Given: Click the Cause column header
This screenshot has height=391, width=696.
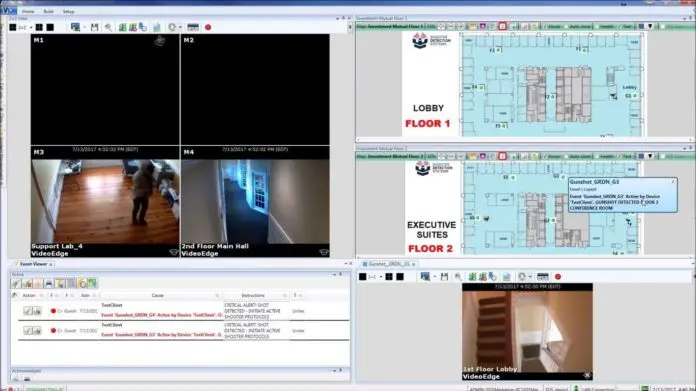Looking at the screenshot, I should coord(158,296).
